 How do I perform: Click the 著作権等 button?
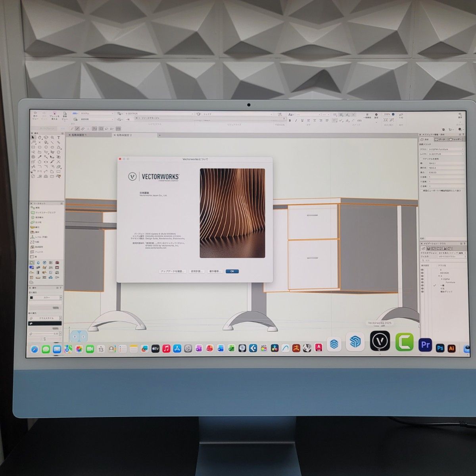(x=215, y=271)
